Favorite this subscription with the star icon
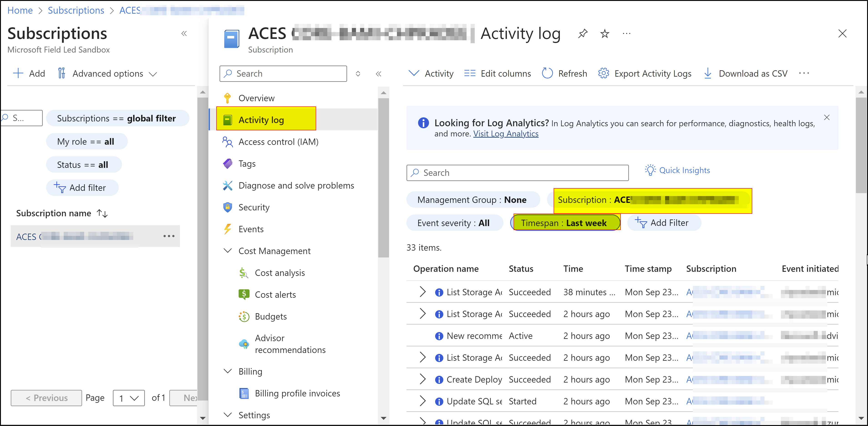This screenshot has height=426, width=868. [x=605, y=33]
